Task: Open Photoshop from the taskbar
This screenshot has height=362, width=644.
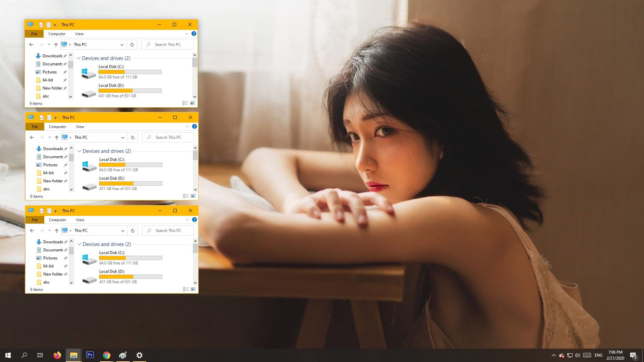Action: tap(90, 355)
